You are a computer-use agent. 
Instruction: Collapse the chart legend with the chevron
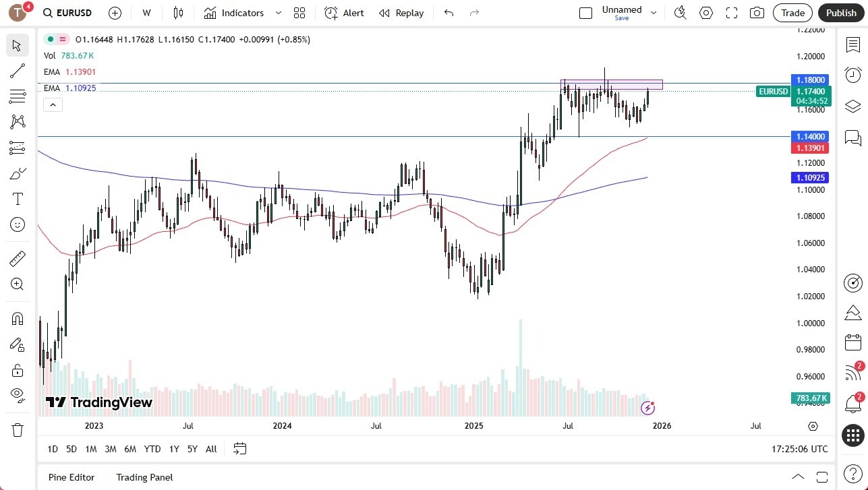click(53, 104)
